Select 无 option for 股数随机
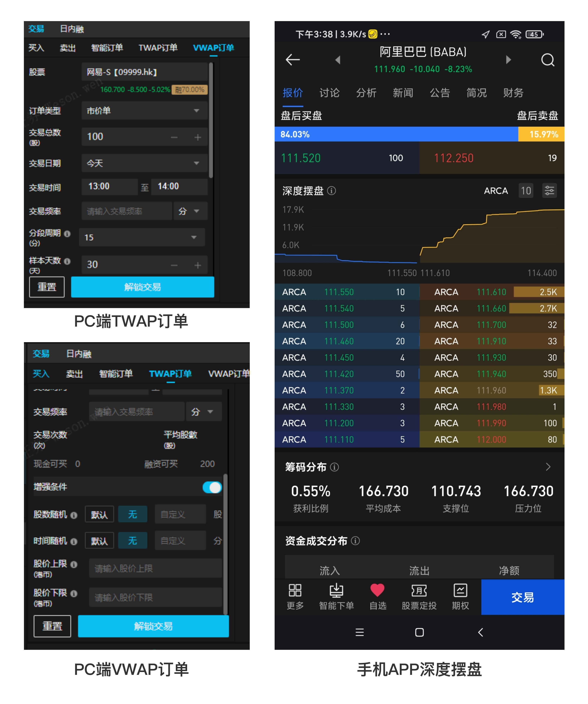Image resolution: width=588 pixels, height=704 pixels. (133, 514)
